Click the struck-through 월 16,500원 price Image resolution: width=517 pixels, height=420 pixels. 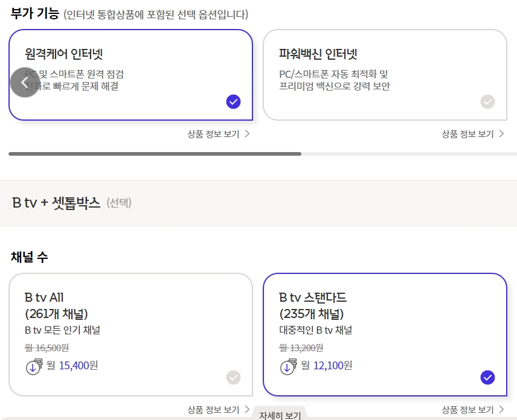tap(47, 348)
